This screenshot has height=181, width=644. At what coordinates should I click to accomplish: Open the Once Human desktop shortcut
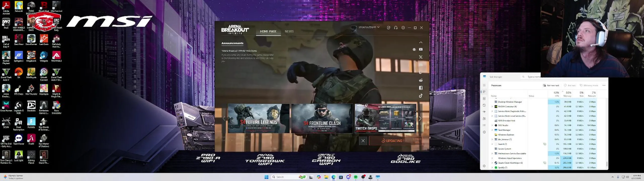point(6,106)
